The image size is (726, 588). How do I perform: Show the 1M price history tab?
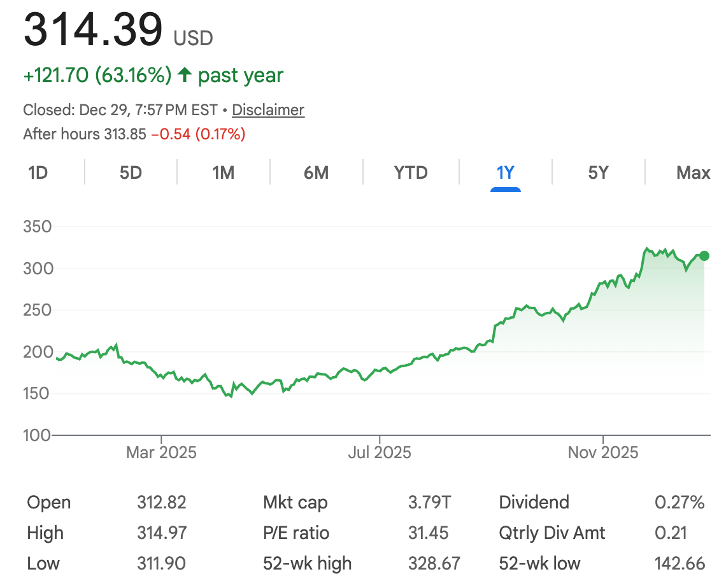(224, 172)
